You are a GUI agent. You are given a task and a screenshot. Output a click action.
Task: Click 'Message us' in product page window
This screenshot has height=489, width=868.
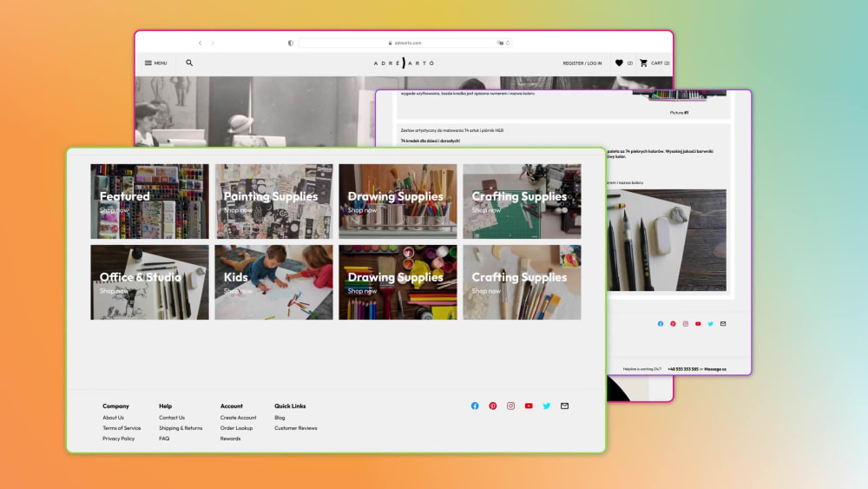(715, 369)
